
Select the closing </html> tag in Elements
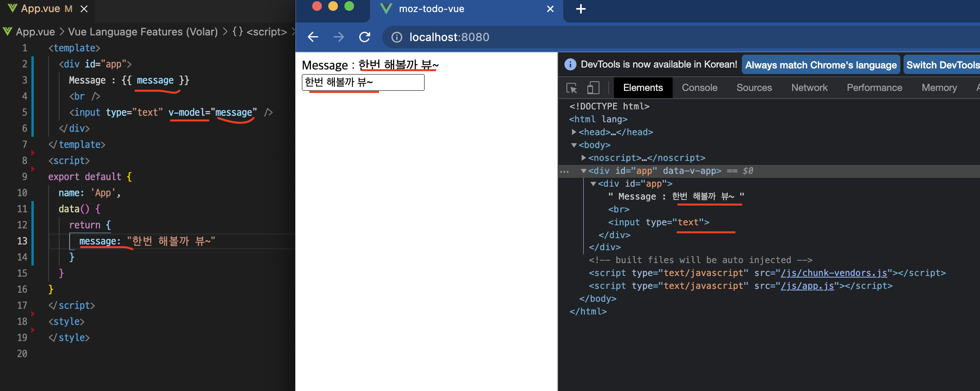tap(588, 311)
